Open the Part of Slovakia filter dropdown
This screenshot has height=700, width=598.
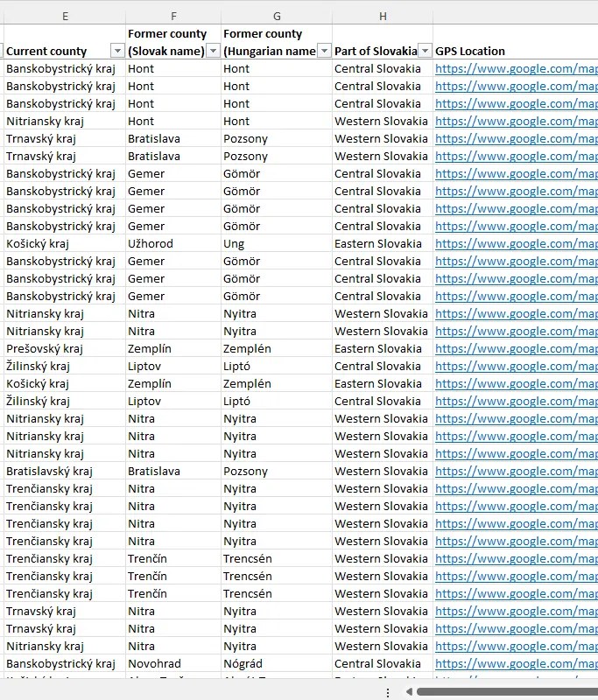425,52
